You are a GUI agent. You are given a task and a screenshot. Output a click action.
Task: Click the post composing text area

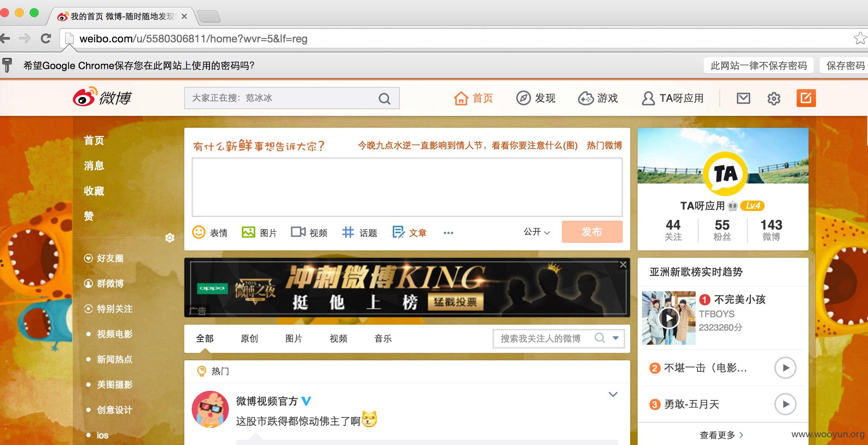click(x=407, y=187)
